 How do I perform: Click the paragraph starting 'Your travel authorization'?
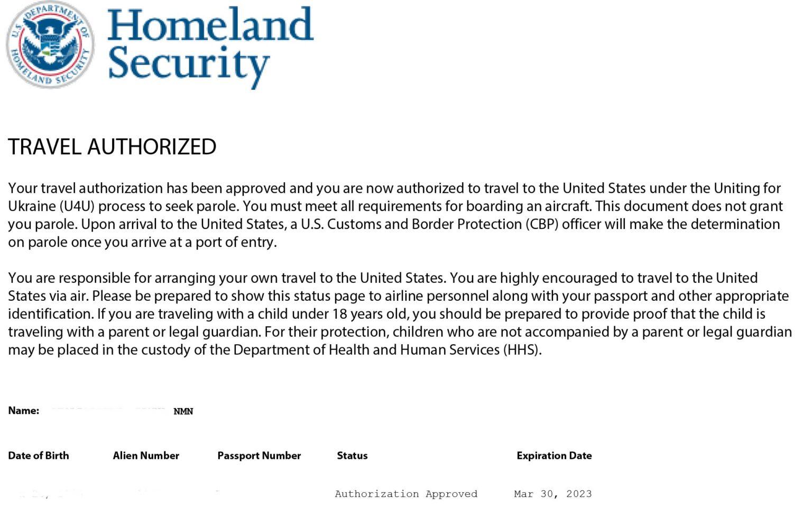[x=395, y=215]
